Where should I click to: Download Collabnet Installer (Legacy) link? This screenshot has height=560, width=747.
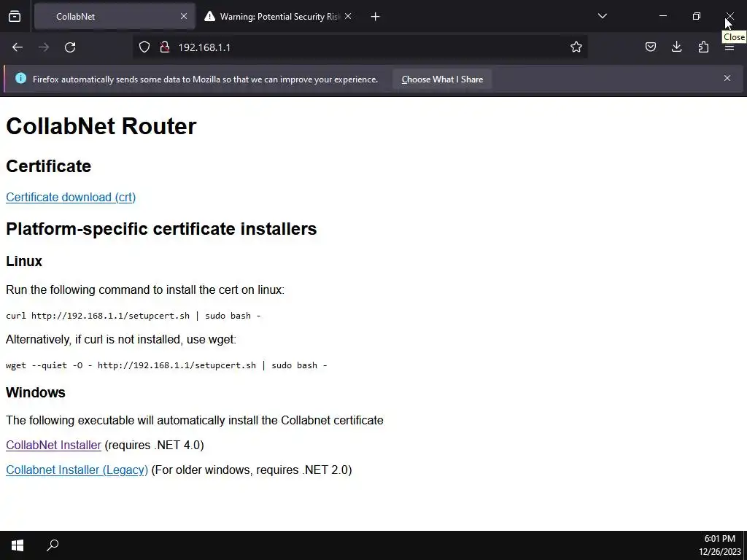tap(77, 470)
